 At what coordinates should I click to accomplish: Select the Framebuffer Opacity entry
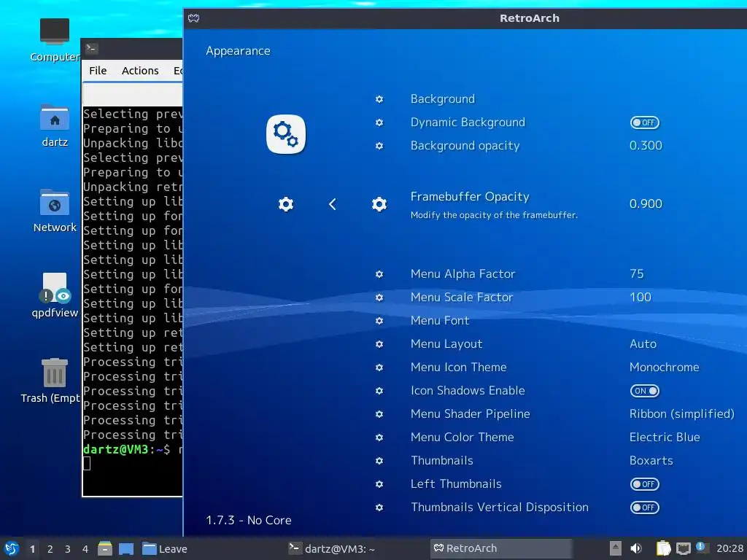tap(470, 197)
